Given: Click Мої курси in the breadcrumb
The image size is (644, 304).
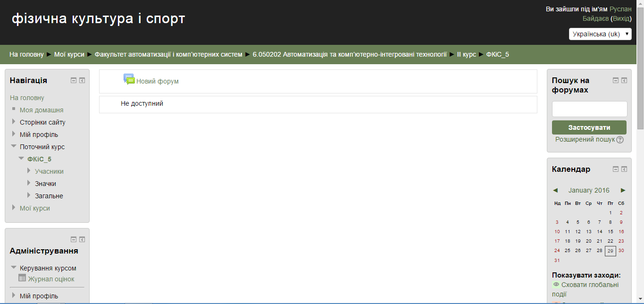Looking at the screenshot, I should pyautogui.click(x=69, y=54).
